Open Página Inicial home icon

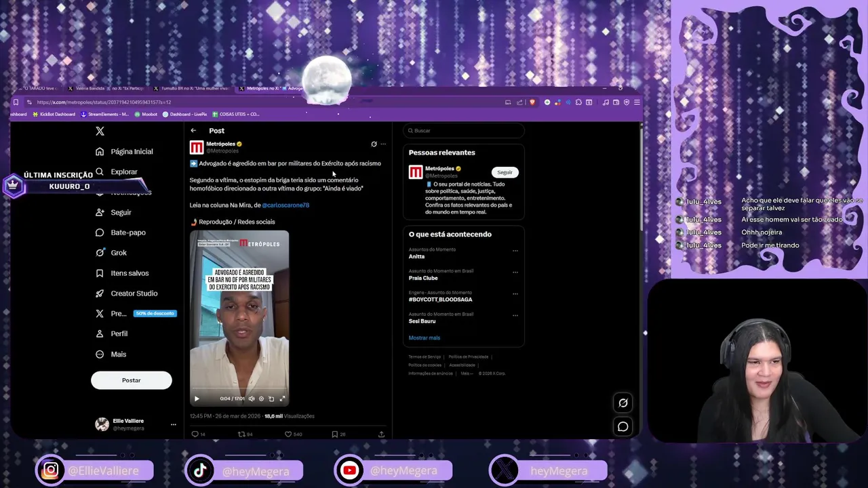(100, 151)
